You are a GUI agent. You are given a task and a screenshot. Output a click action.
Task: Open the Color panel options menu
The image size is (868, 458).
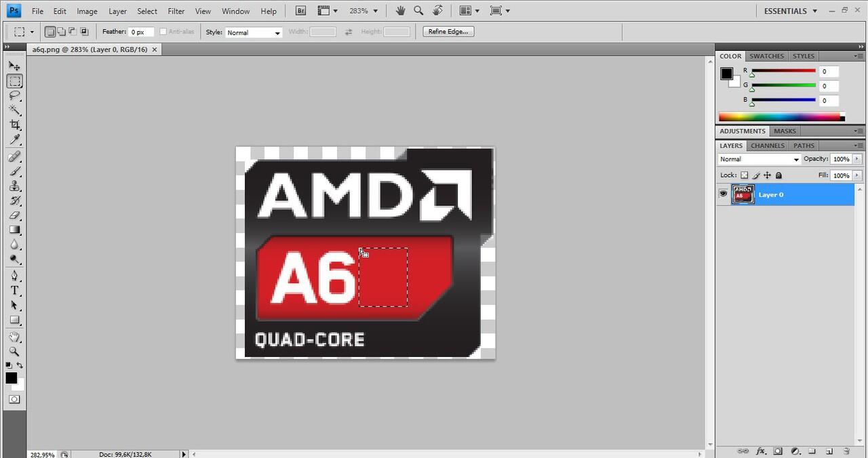[859, 56]
